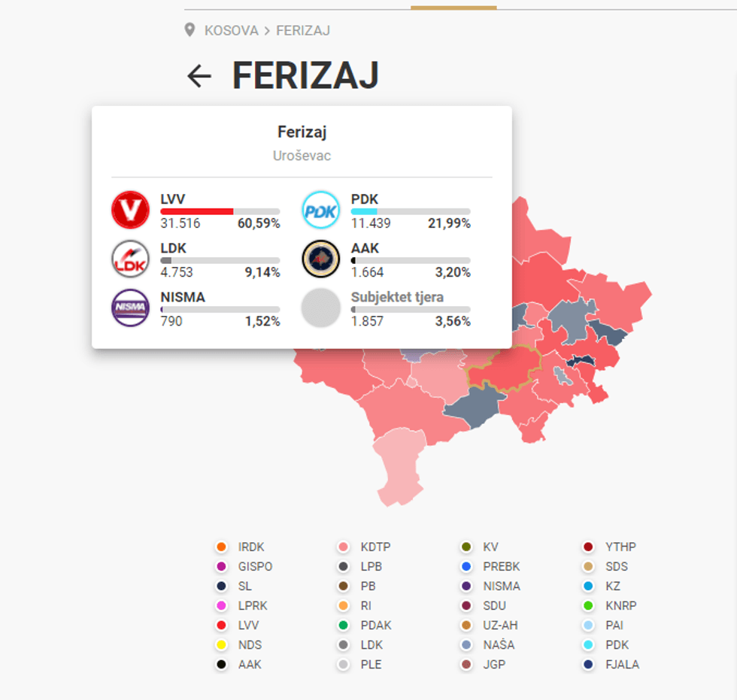Click the PDK party logo

click(x=321, y=210)
